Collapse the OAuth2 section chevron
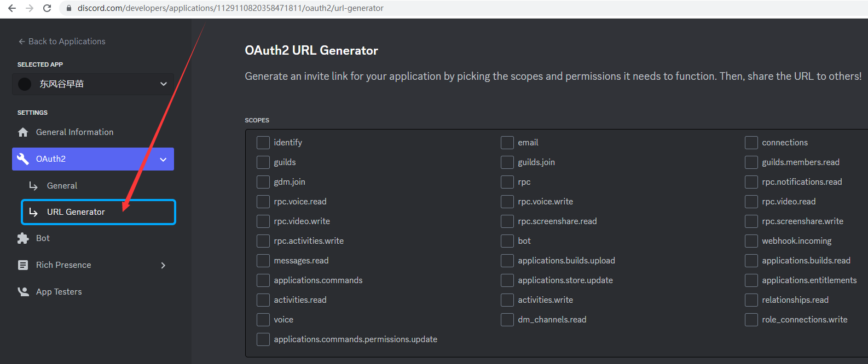This screenshot has width=868, height=364. [163, 160]
